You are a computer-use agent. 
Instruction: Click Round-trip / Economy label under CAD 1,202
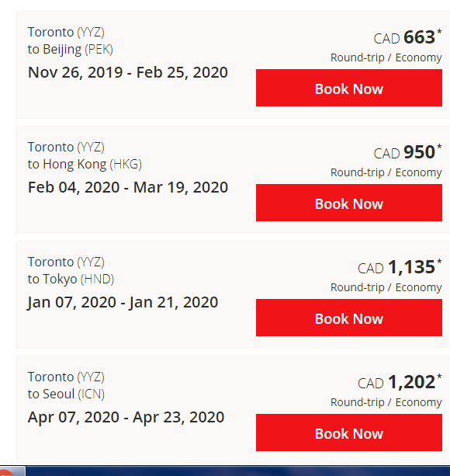click(x=386, y=402)
